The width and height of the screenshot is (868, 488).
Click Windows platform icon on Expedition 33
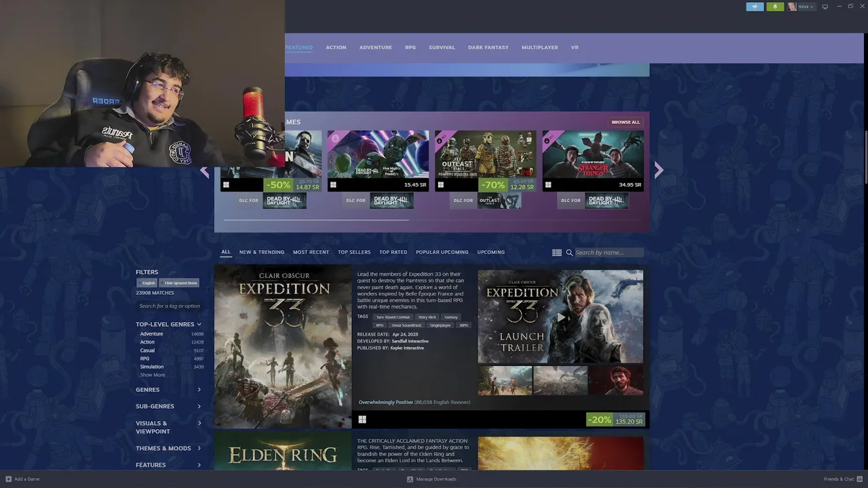tap(362, 420)
